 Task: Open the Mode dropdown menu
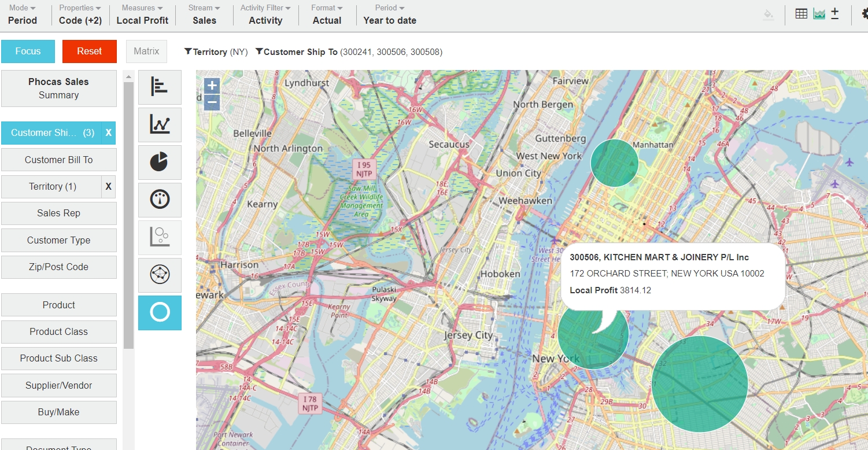pos(23,14)
